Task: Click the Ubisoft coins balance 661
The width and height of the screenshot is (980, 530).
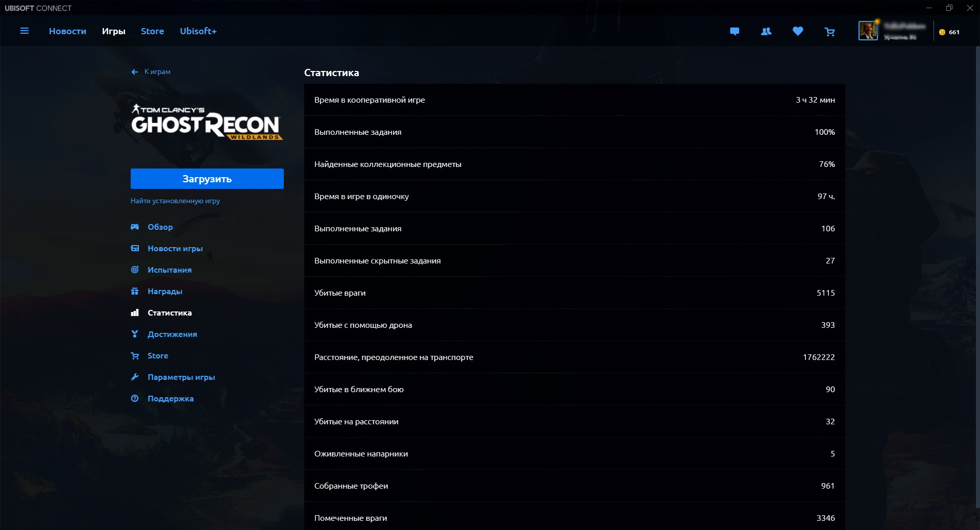Action: [x=949, y=32]
